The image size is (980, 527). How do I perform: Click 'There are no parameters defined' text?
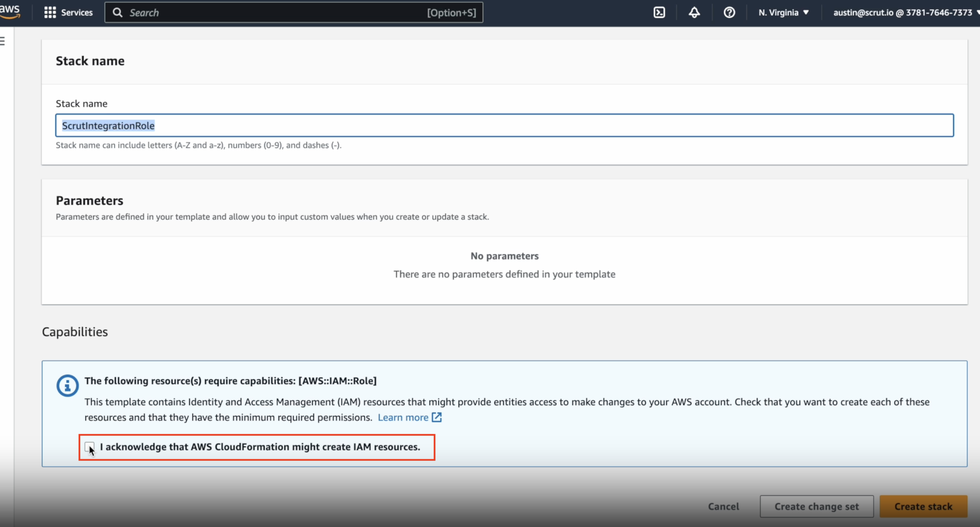tap(504, 274)
